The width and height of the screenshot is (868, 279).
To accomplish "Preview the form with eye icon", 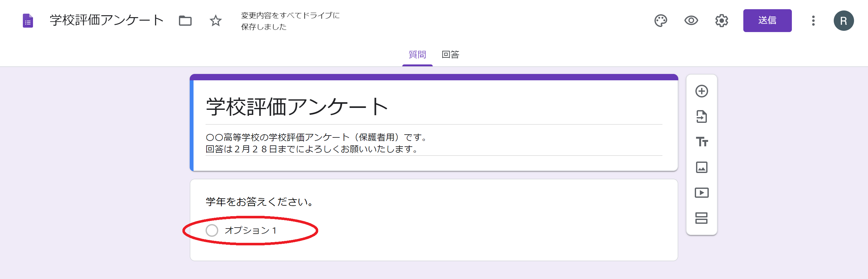I will [691, 21].
